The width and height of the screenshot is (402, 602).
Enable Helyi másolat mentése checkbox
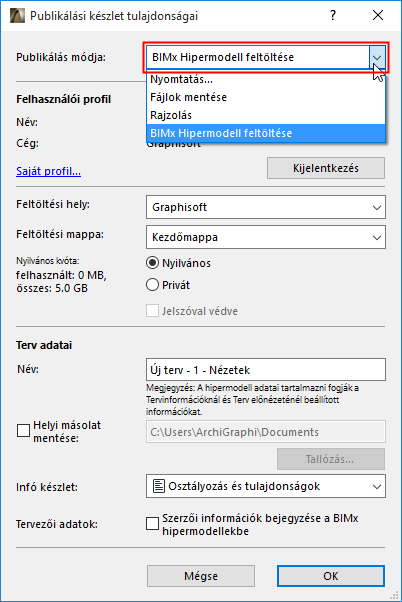23,431
